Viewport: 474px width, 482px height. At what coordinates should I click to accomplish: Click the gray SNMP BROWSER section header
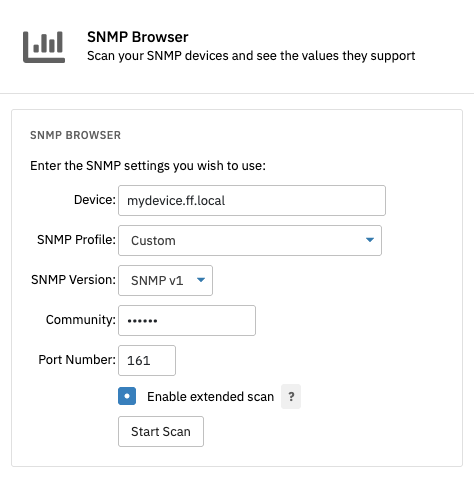click(x=76, y=135)
